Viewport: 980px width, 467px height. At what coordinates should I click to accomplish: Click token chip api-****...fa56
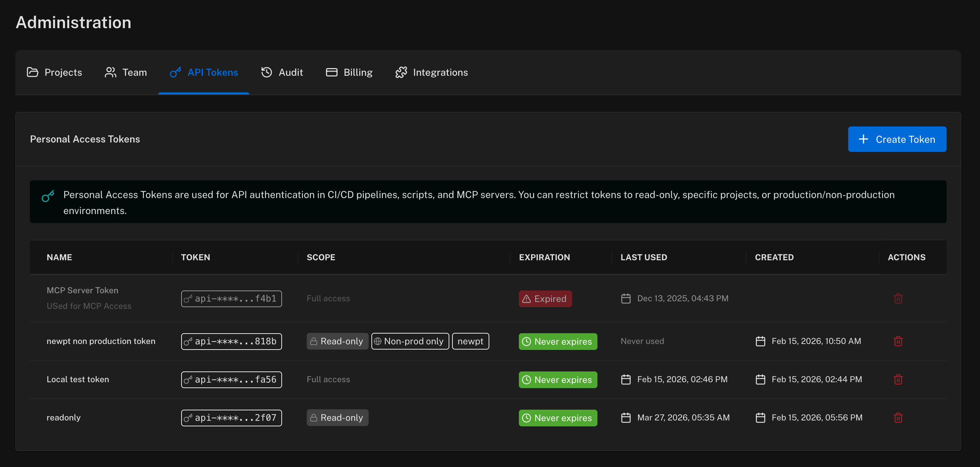point(231,379)
